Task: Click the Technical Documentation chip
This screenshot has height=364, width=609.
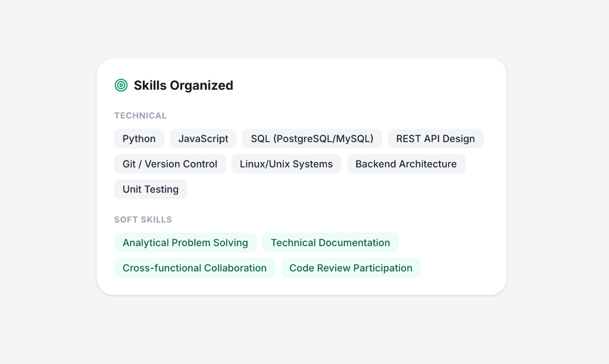Action: [x=330, y=243]
